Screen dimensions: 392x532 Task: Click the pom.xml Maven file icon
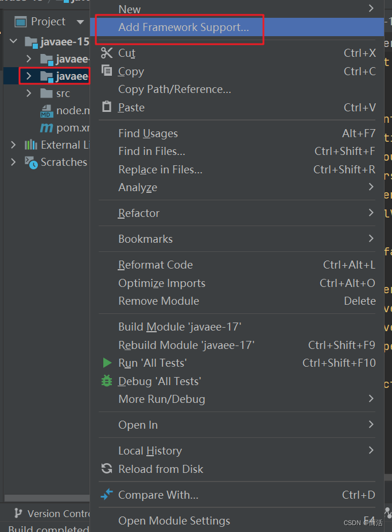(x=46, y=127)
